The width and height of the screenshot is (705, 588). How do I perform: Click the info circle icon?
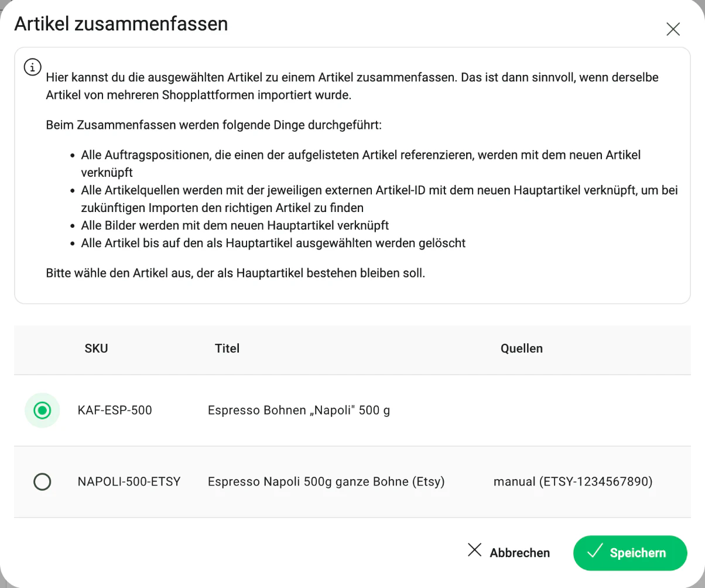(32, 67)
